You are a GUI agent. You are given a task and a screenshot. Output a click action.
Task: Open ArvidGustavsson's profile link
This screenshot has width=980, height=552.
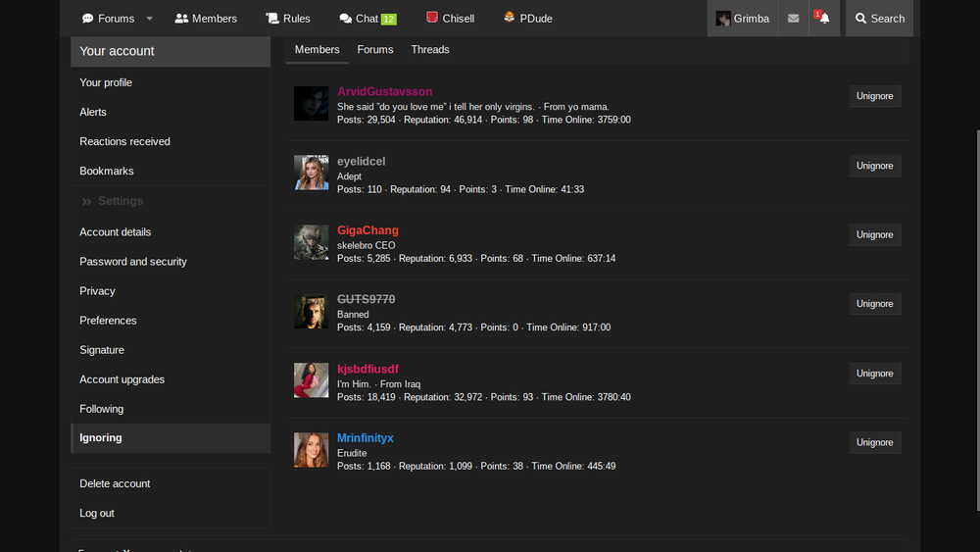(x=384, y=92)
